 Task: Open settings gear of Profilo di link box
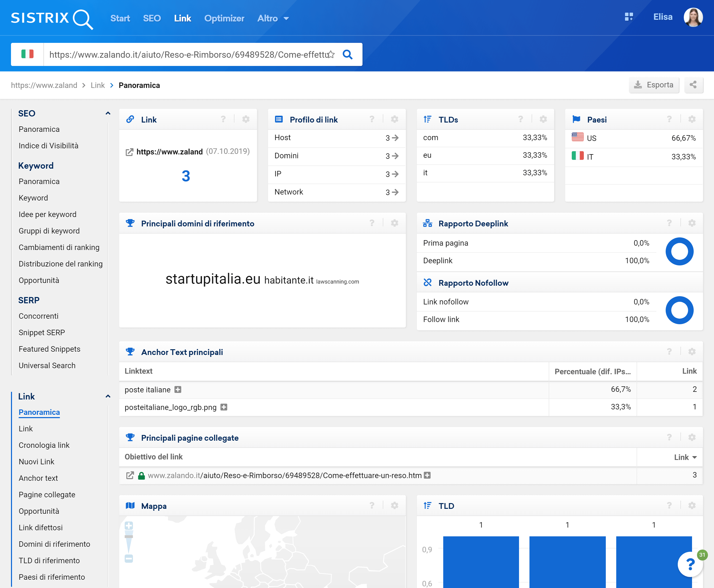(394, 119)
